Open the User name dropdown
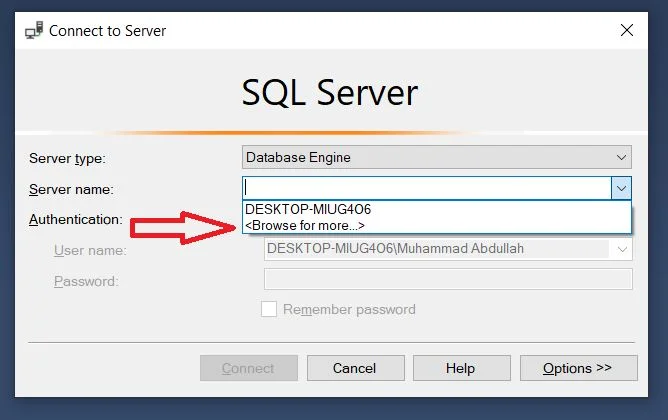The width and height of the screenshot is (668, 420). (622, 249)
